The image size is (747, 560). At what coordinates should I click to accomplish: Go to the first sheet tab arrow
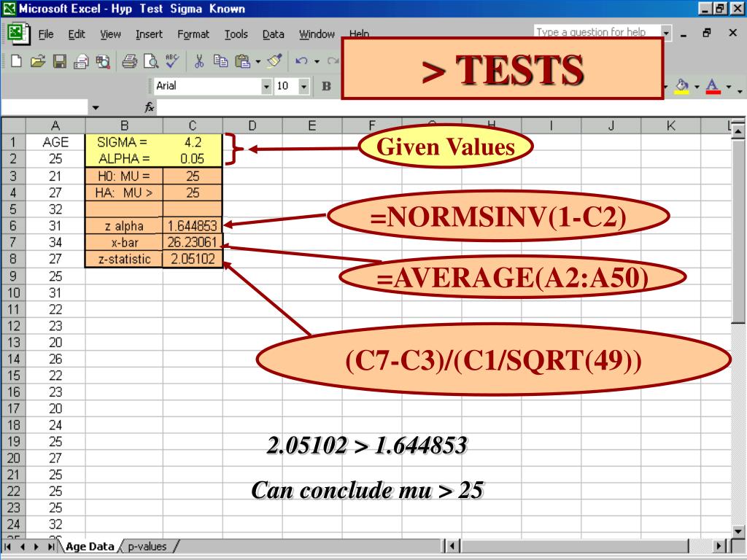click(x=9, y=546)
